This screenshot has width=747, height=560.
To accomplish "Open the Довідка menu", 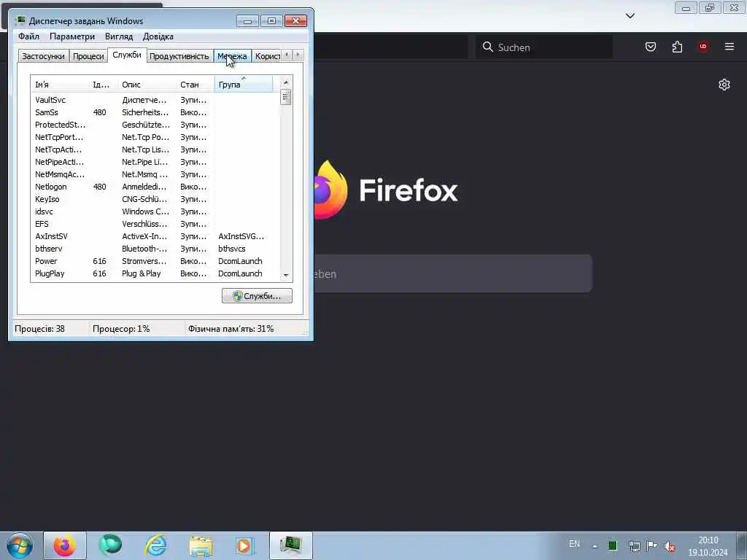I will (158, 36).
